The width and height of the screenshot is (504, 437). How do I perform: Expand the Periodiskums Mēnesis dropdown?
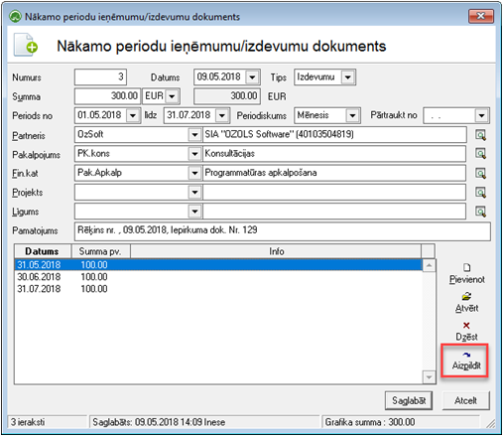352,116
